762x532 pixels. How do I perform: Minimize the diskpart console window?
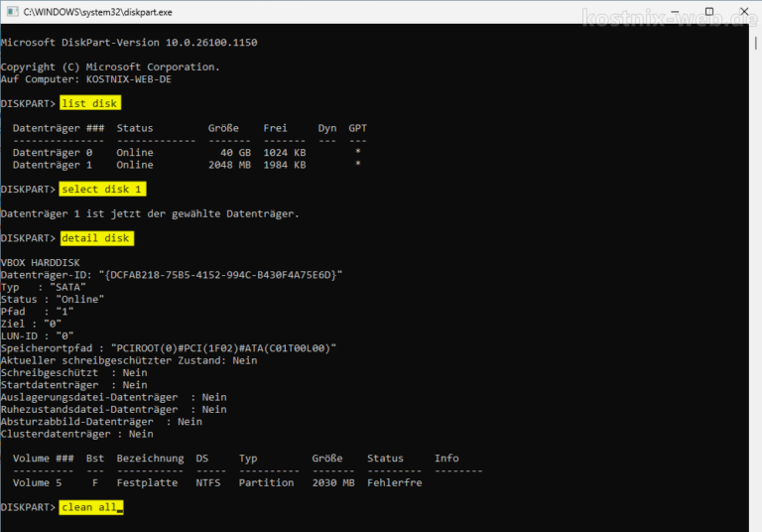675,12
